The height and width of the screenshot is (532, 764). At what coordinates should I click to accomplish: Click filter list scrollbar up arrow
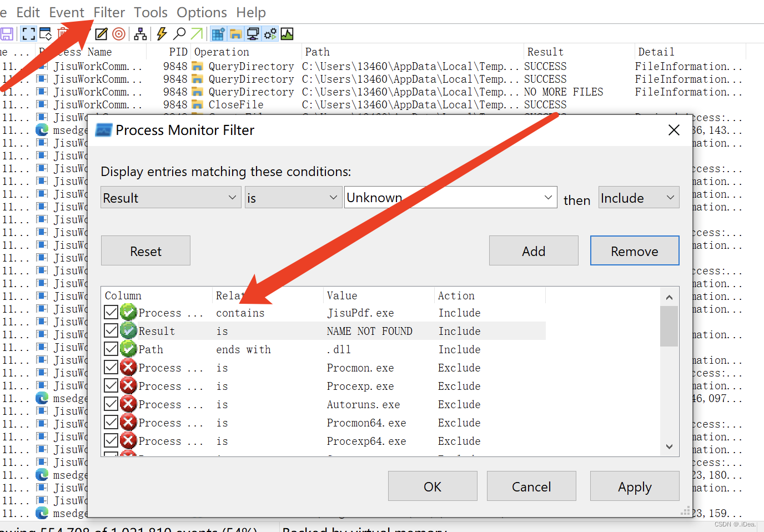[669, 297]
